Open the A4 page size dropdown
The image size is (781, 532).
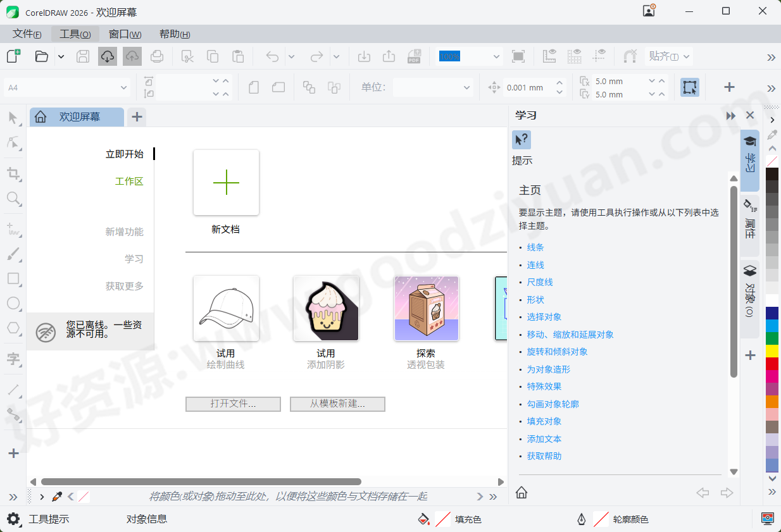pos(125,87)
